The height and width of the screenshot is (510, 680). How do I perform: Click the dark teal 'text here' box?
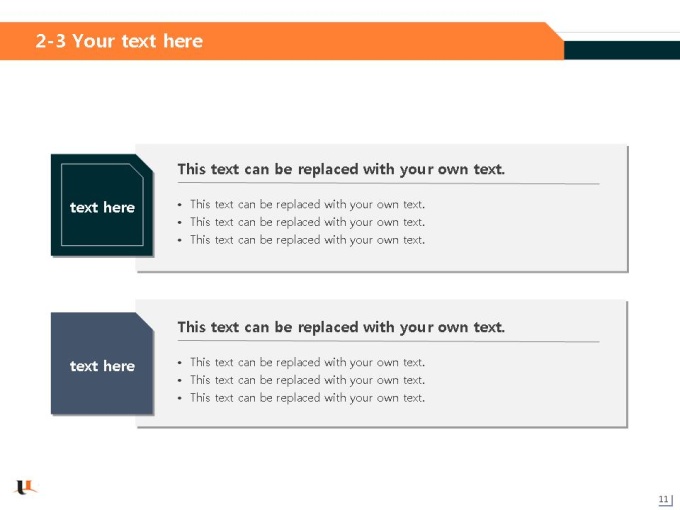click(102, 205)
